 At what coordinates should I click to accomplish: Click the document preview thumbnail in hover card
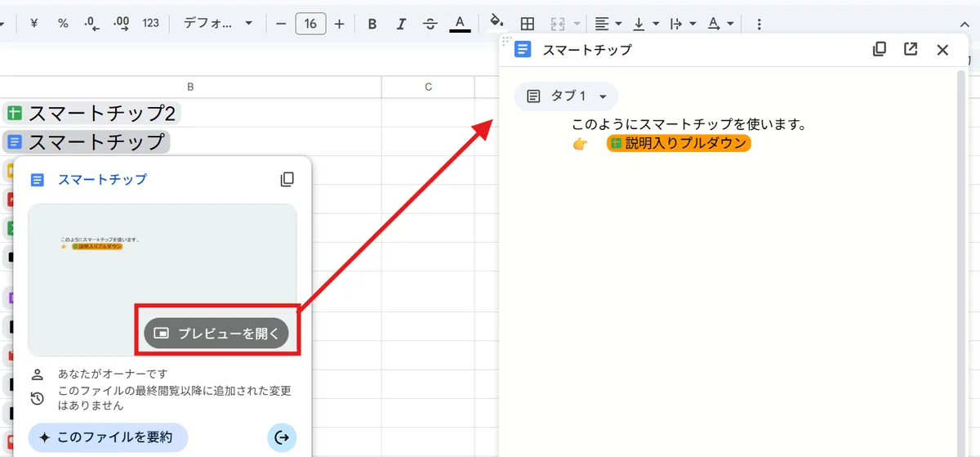tap(163, 280)
